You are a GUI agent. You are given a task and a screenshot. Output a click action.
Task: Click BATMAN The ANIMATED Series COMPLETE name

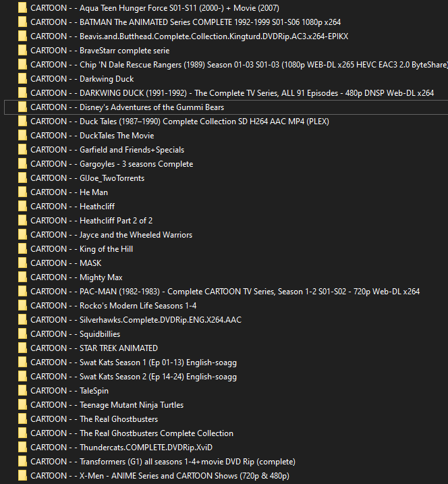(186, 22)
